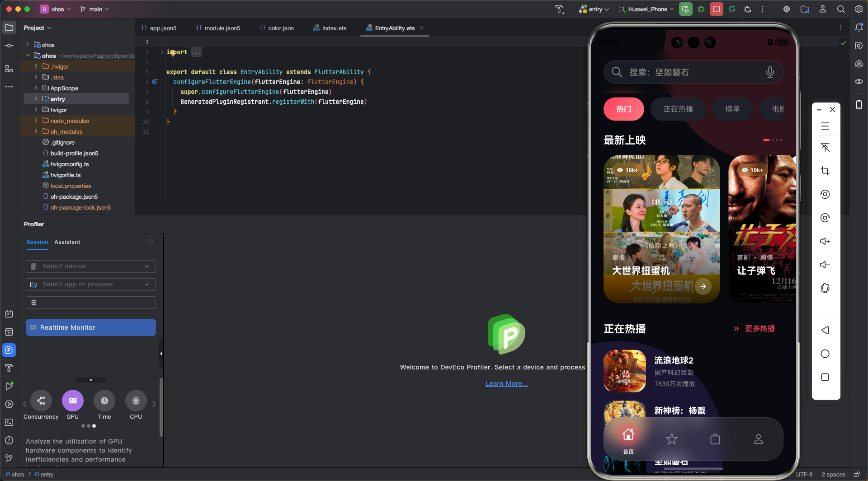Open the account profile icon in the top toolbar
Screen dimensions: 868x481
pyautogui.click(x=822, y=9)
